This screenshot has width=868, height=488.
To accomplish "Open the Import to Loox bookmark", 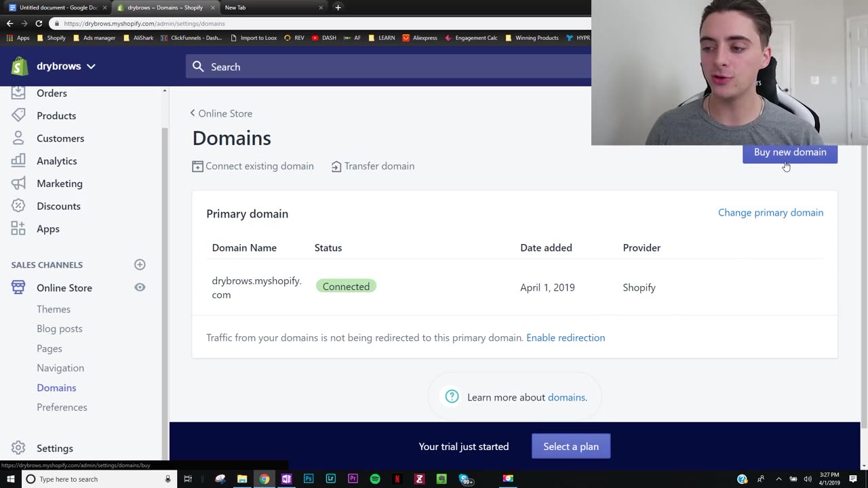I will 254,38.
